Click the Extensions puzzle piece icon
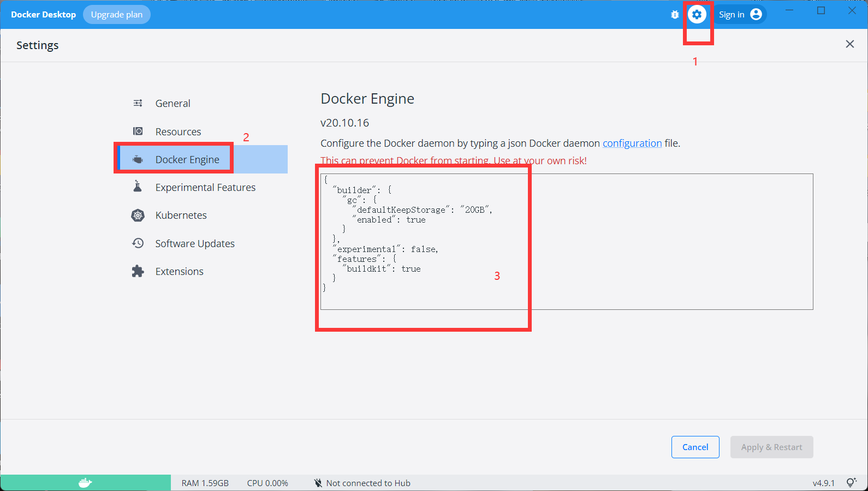Screen dimensions: 868x491 point(138,271)
